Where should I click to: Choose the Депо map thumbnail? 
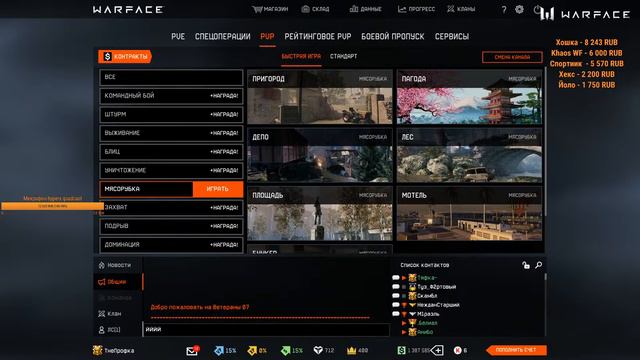pyautogui.click(x=320, y=155)
